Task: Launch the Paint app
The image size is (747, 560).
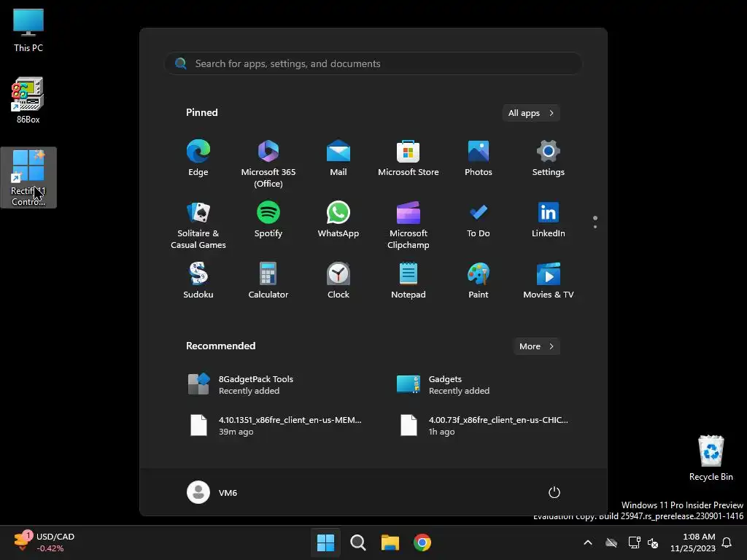Action: tap(479, 281)
